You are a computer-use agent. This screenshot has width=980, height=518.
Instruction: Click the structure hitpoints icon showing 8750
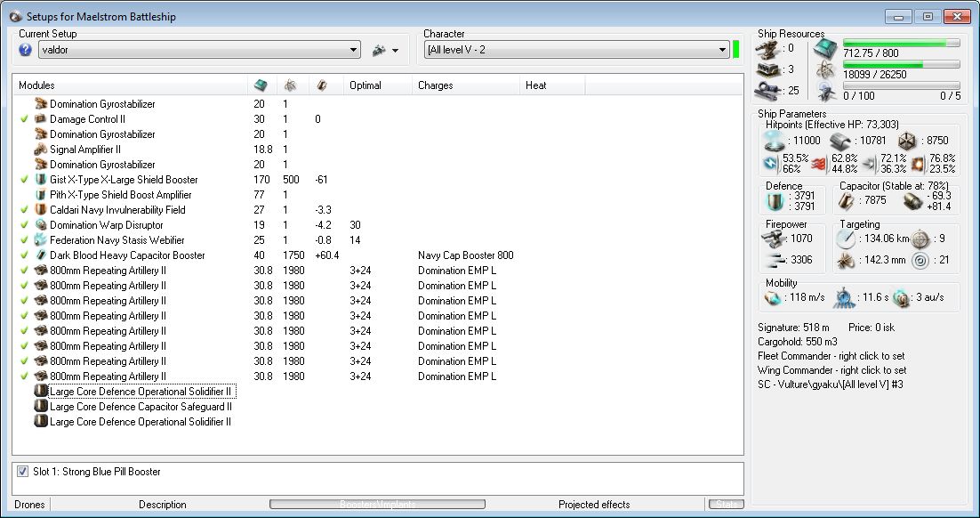coord(907,142)
